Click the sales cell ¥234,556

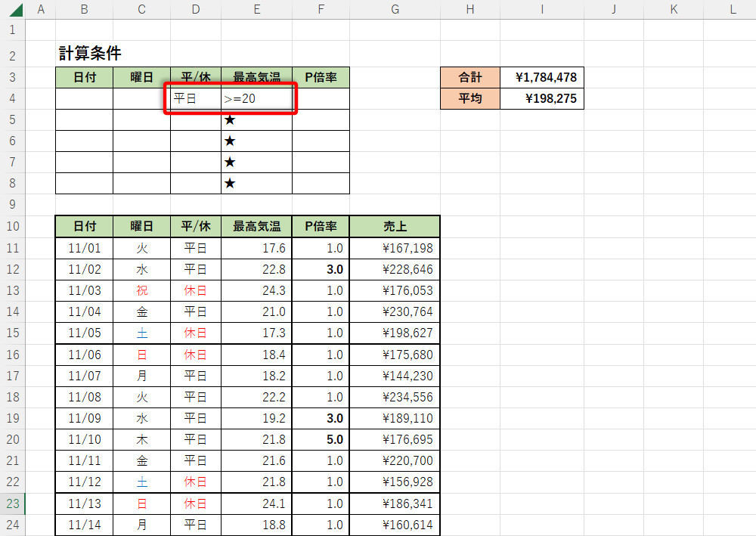[x=394, y=397]
